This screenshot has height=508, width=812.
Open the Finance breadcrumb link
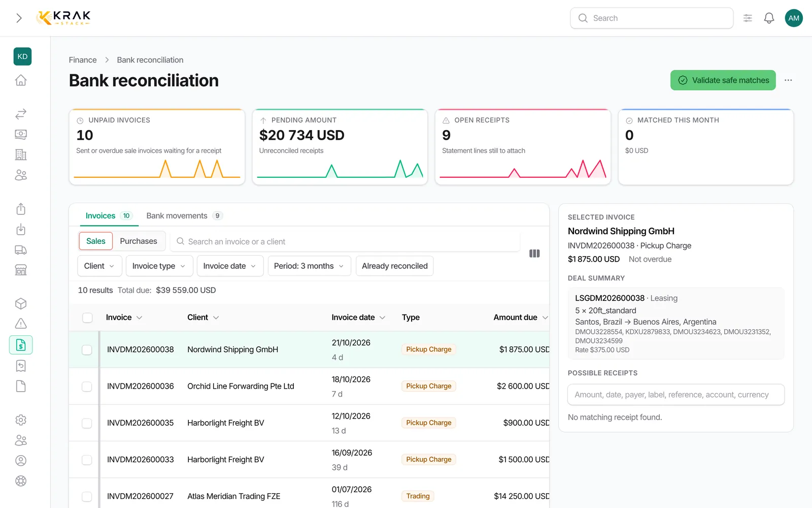point(83,60)
